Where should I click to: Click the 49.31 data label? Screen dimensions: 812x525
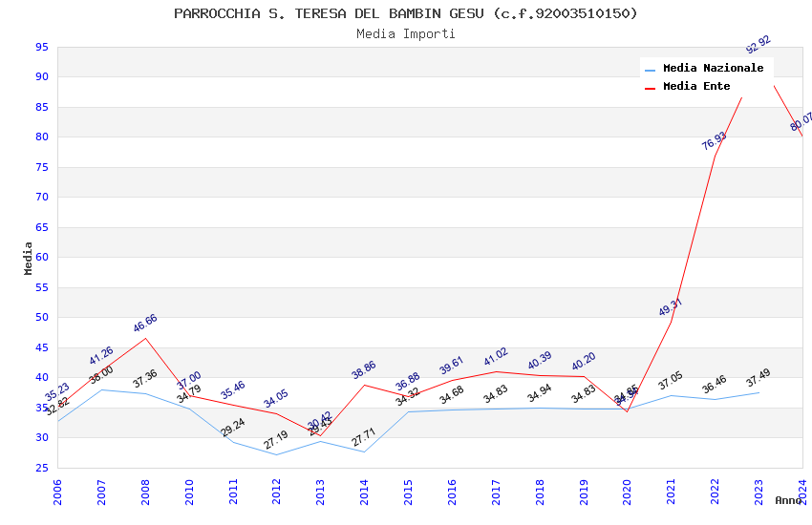[x=671, y=306]
